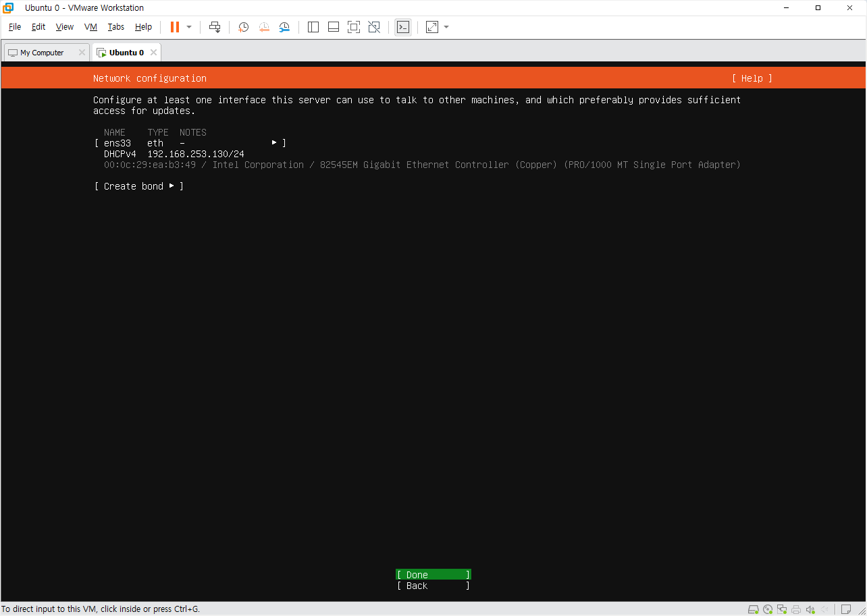Click the MAC address 00:0c:29:ea:b3:49 line
The image size is (867, 616).
(422, 165)
